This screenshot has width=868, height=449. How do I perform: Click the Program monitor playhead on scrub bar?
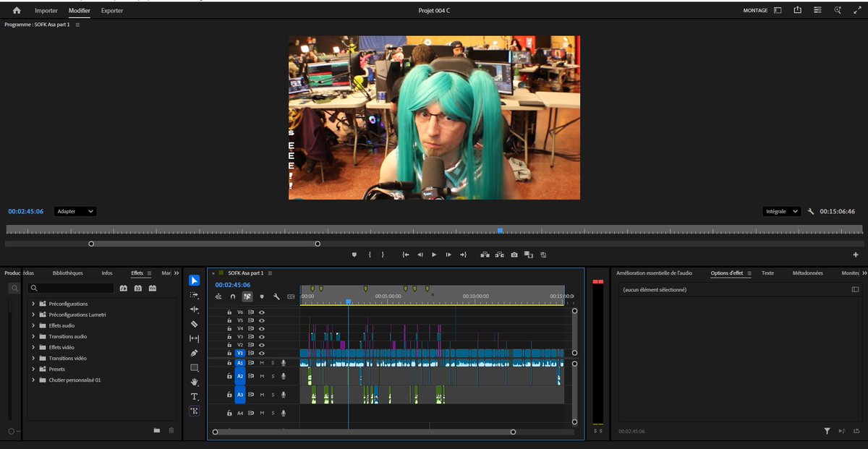pos(500,230)
